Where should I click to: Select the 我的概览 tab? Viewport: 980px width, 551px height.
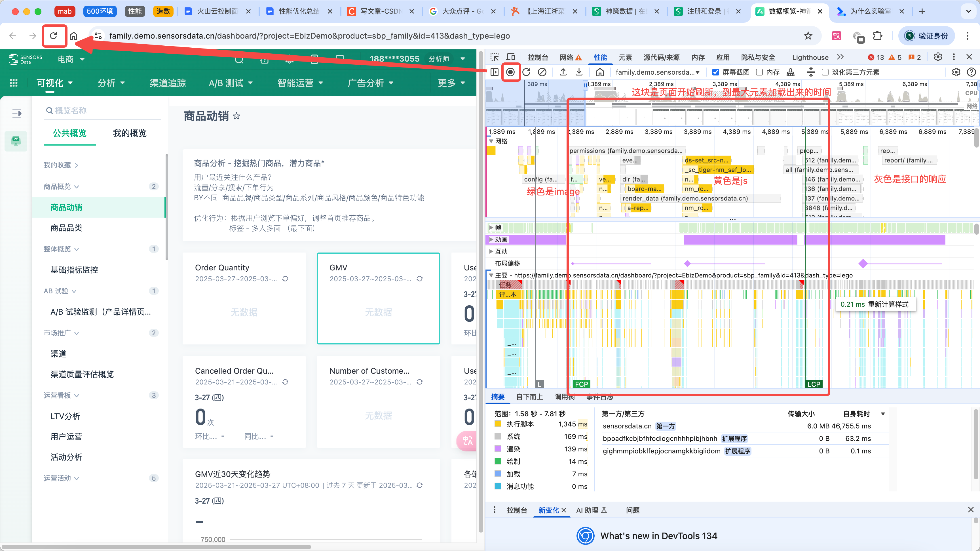point(129,133)
